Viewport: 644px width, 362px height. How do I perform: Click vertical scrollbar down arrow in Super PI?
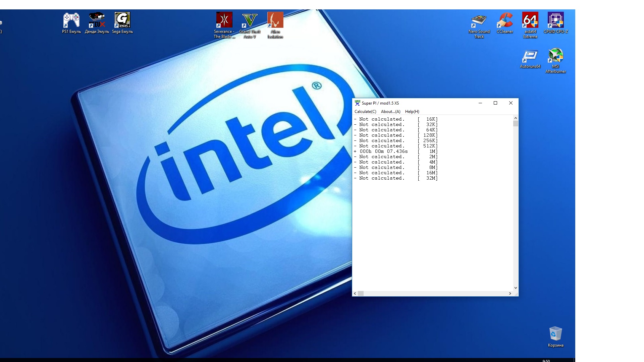coord(516,288)
